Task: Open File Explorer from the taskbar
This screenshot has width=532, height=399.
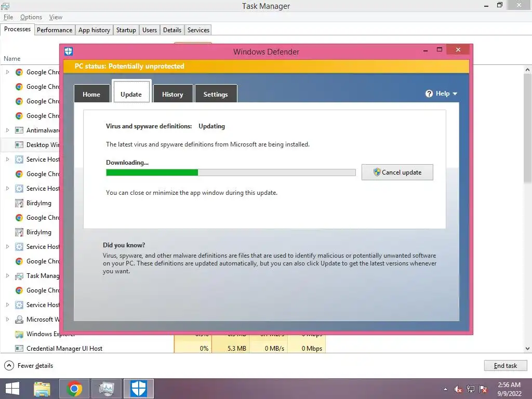Action: [42, 389]
